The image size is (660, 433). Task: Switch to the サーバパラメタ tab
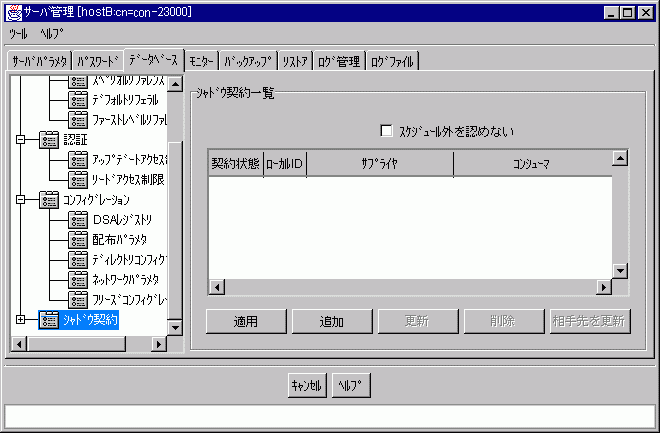(40, 61)
